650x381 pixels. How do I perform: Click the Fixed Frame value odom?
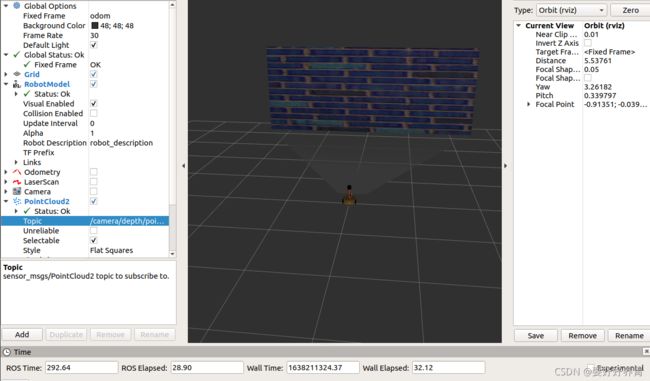click(100, 16)
